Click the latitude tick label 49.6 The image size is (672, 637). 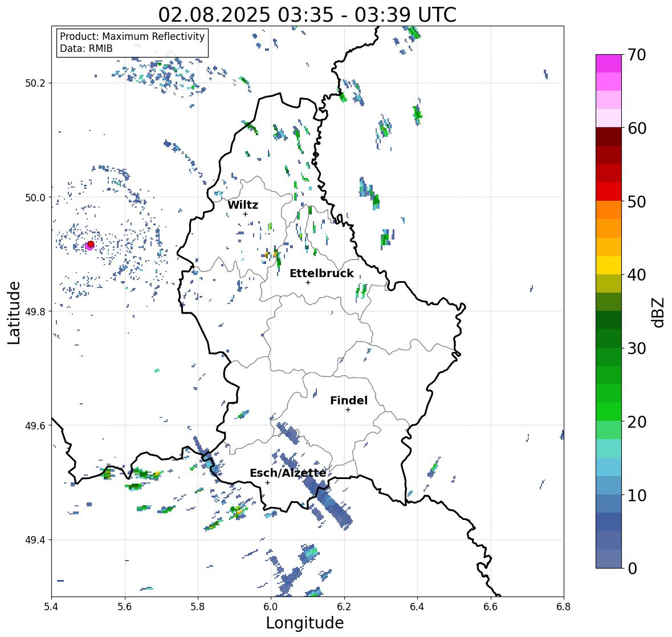pos(35,425)
